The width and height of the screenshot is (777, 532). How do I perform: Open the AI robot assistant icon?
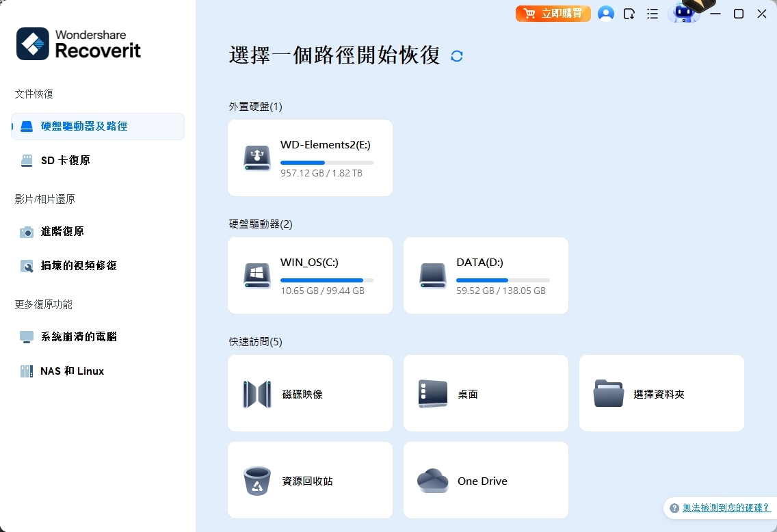coord(684,12)
